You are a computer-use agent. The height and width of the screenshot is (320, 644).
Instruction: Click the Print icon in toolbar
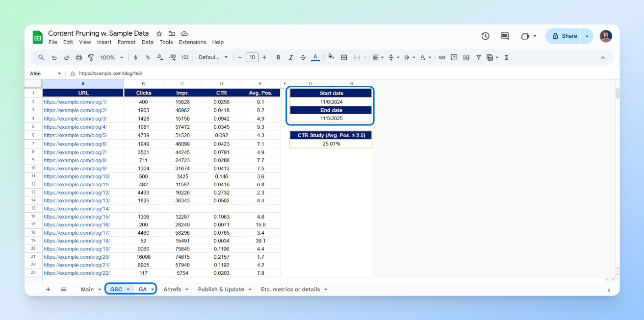(79, 57)
